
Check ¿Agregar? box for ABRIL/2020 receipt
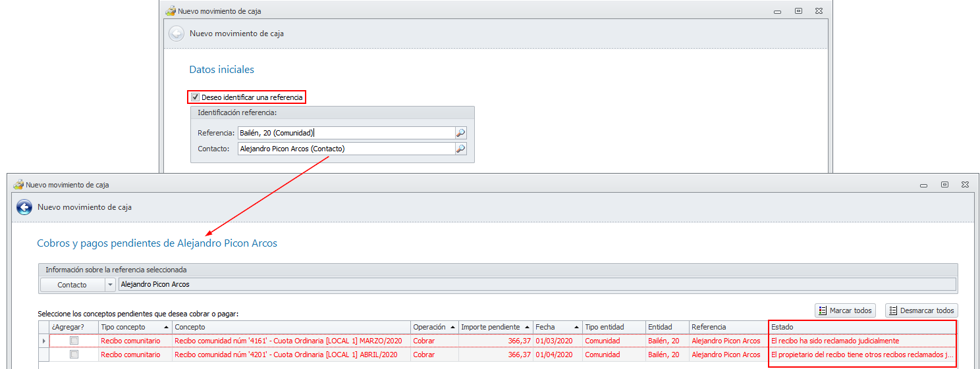74,355
